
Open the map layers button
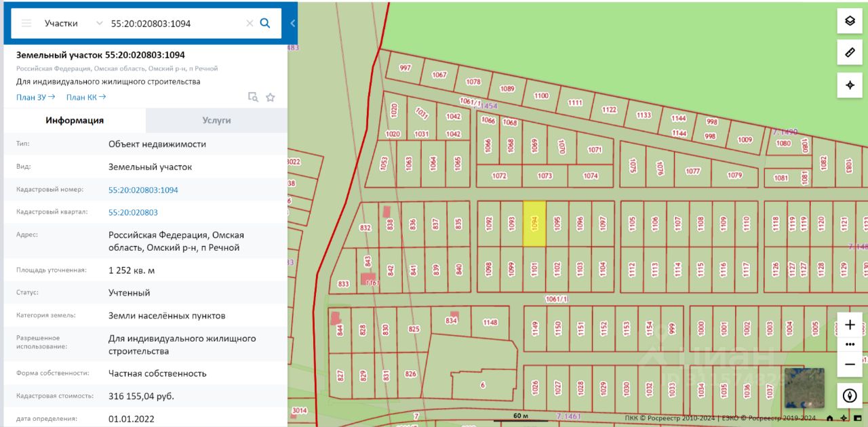(x=850, y=21)
